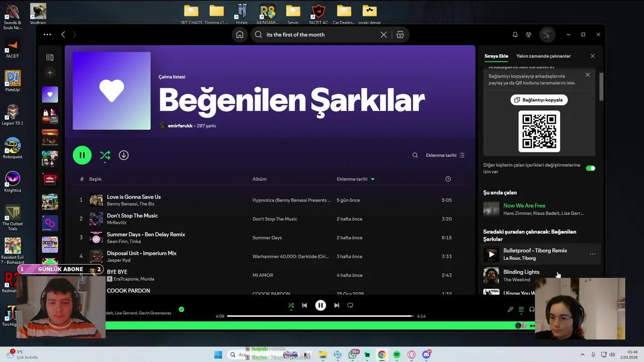The image size is (644, 362).
Task: Go back with the left arrow
Action: pos(63,35)
